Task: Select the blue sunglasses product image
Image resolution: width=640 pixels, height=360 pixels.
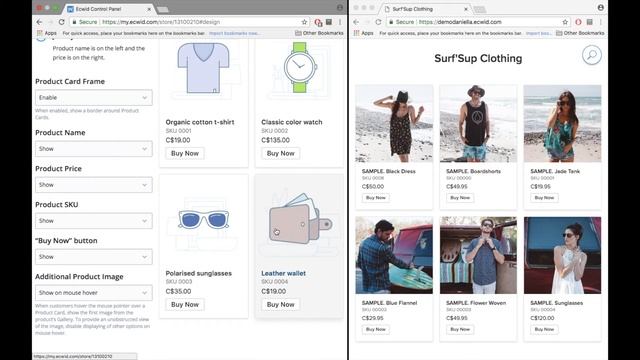Action: point(203,219)
